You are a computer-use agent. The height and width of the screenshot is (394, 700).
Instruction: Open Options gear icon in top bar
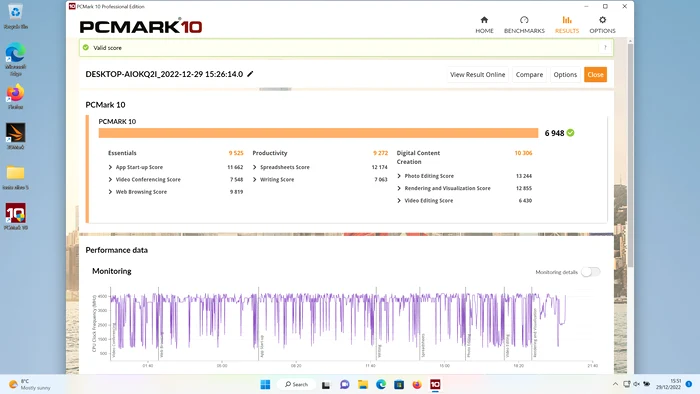(x=602, y=20)
